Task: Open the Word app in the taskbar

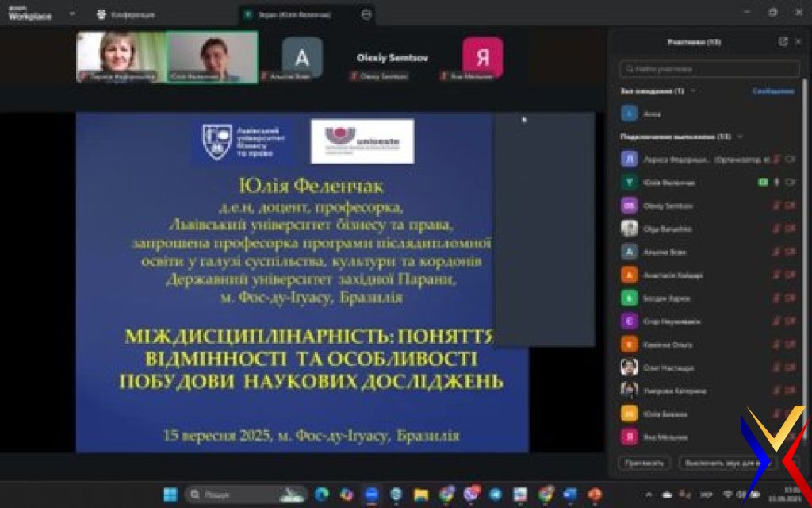Action: coord(570,495)
